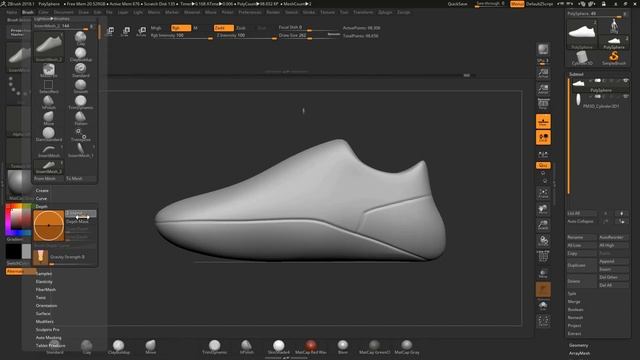Open the Document menu
The width and height of the screenshot is (640, 360).
63,12
